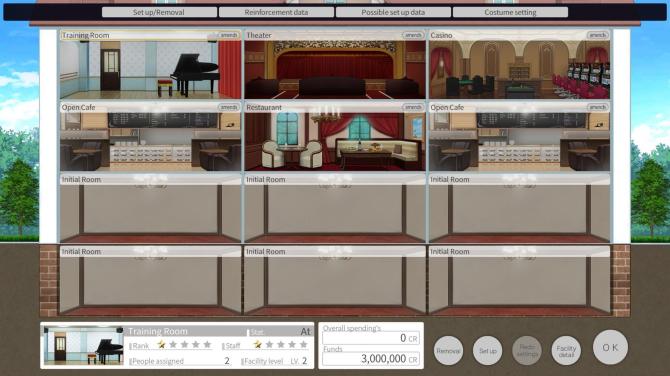Select the Initial Room below the Restaurant
670x376 pixels.
pyautogui.click(x=335, y=209)
